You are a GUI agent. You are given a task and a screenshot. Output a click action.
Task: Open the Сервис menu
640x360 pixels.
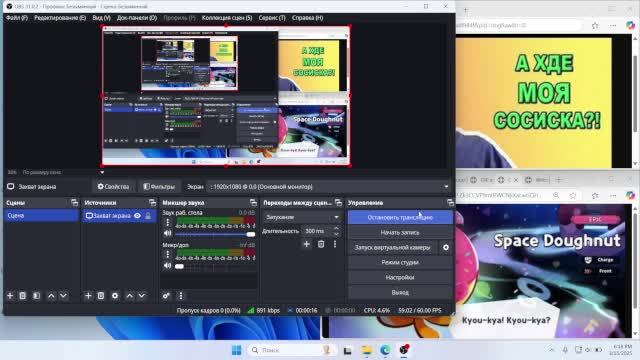pyautogui.click(x=272, y=18)
